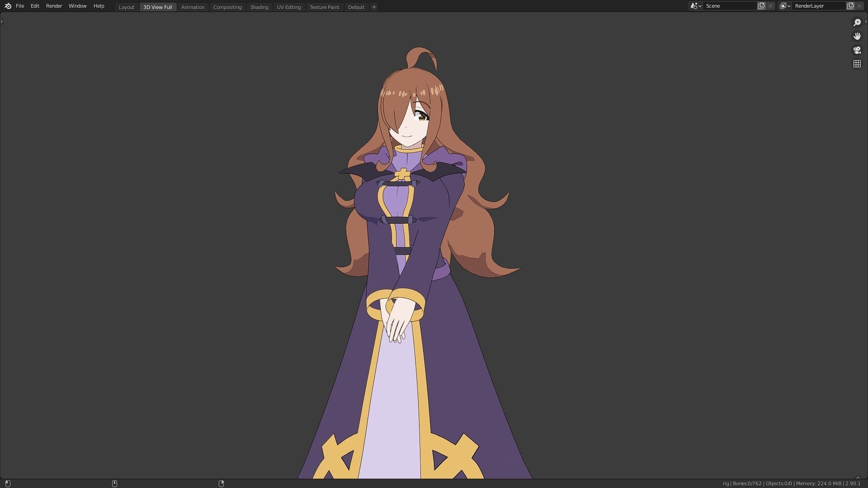Add a new workspace with plus button
The image size is (868, 488).
374,7
